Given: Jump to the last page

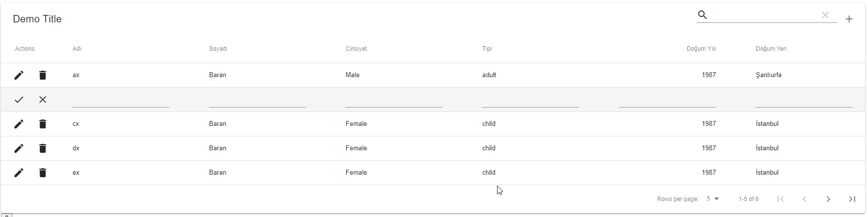Looking at the screenshot, I should (x=852, y=199).
